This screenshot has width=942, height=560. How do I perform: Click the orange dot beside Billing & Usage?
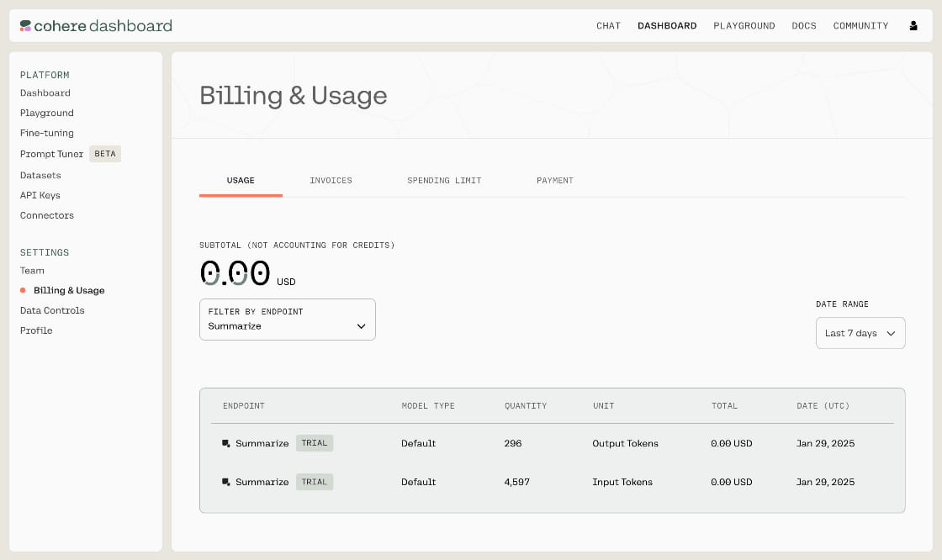coord(23,290)
